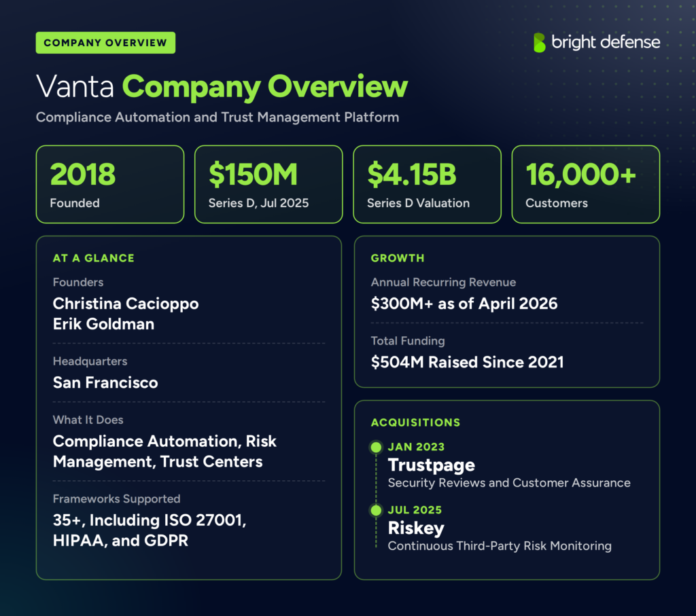Click 'Continuous Third-Party Risk Monitoring' description
This screenshot has height=616, width=696.
pyautogui.click(x=500, y=545)
